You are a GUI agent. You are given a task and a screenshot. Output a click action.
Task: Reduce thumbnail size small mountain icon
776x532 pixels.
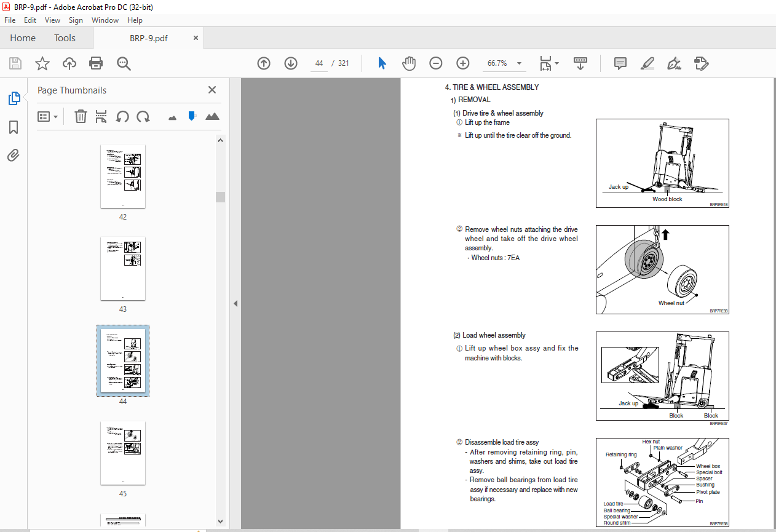tap(172, 117)
